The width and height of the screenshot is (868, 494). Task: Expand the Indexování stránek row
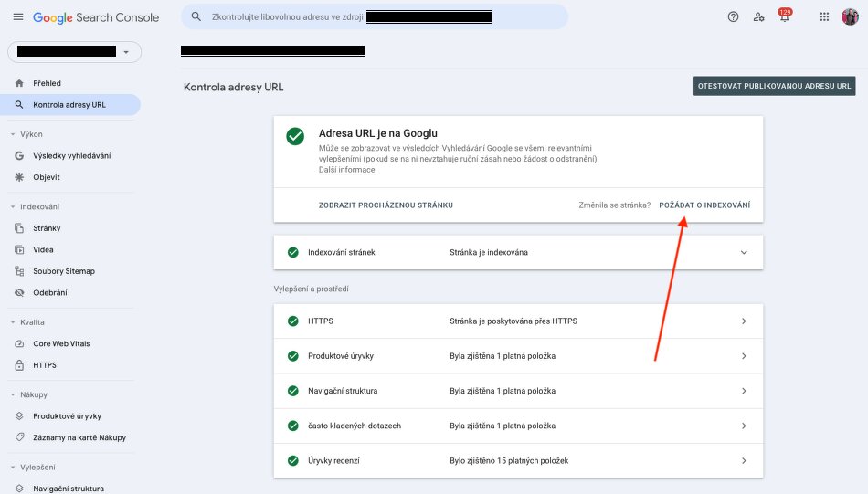pyautogui.click(x=743, y=252)
